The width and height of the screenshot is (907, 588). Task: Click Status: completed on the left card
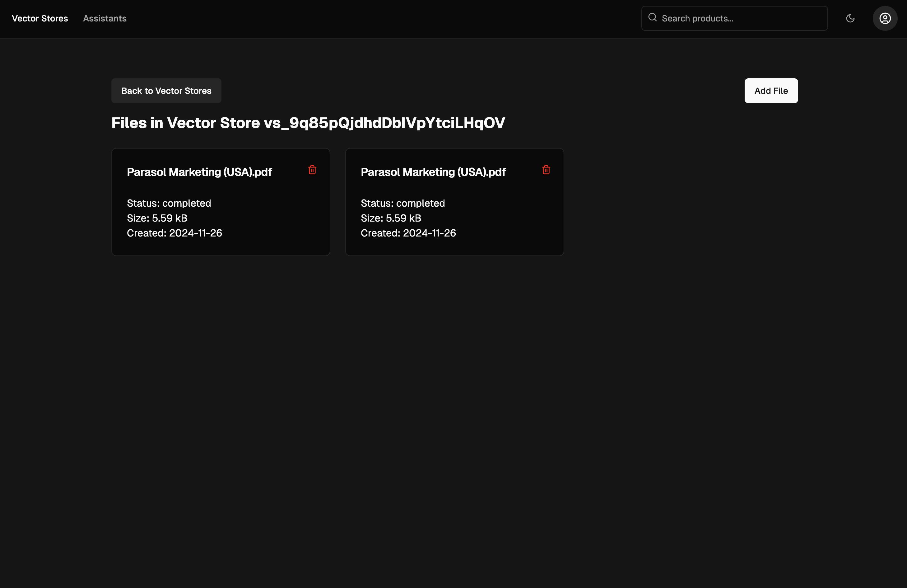coord(169,203)
